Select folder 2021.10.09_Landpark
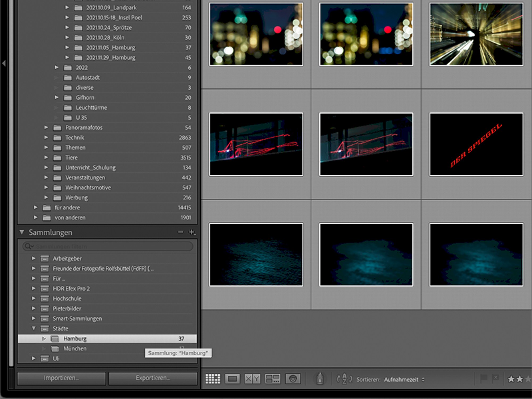This screenshot has height=399, width=532. coord(111,7)
